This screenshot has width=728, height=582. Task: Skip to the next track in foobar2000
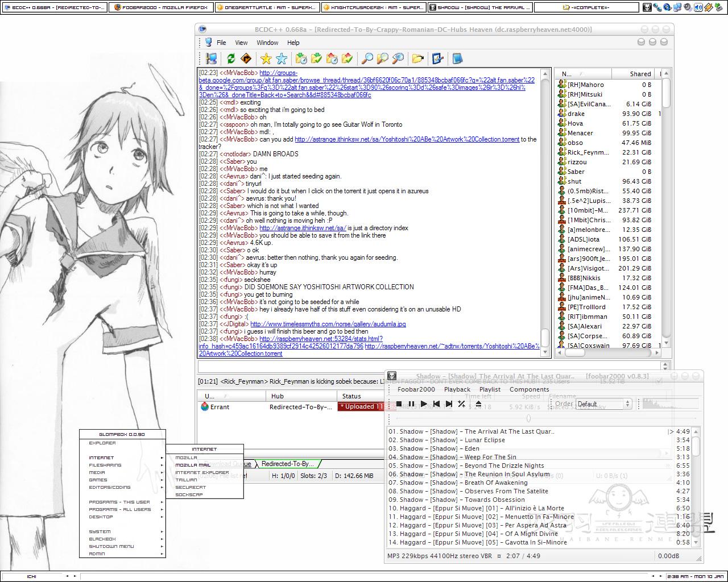click(449, 404)
